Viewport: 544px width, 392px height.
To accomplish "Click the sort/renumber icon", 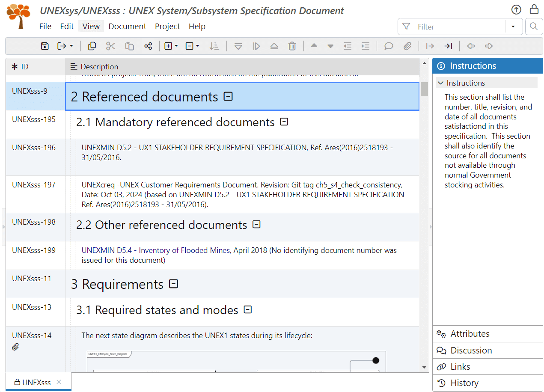I will 214,46.
